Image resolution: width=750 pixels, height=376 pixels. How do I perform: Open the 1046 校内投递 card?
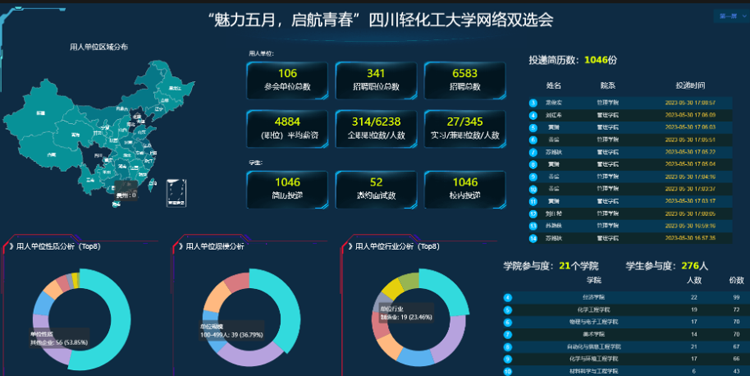pos(465,189)
